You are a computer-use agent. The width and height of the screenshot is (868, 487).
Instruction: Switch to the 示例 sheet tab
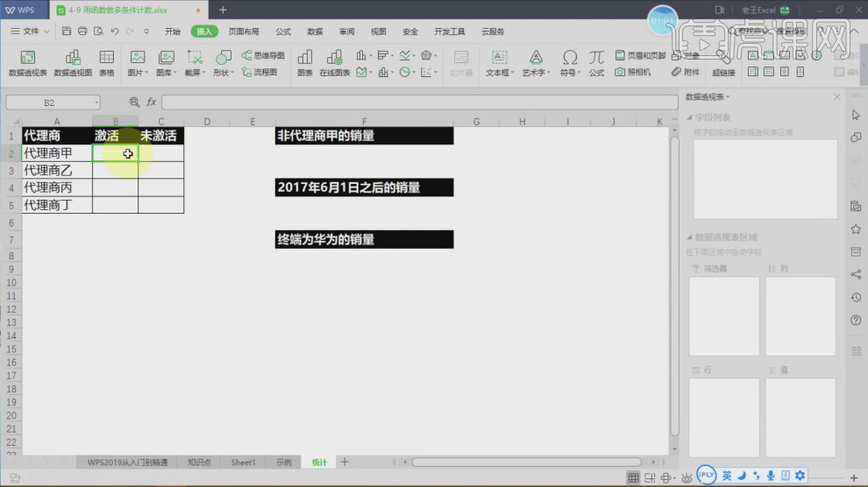283,462
